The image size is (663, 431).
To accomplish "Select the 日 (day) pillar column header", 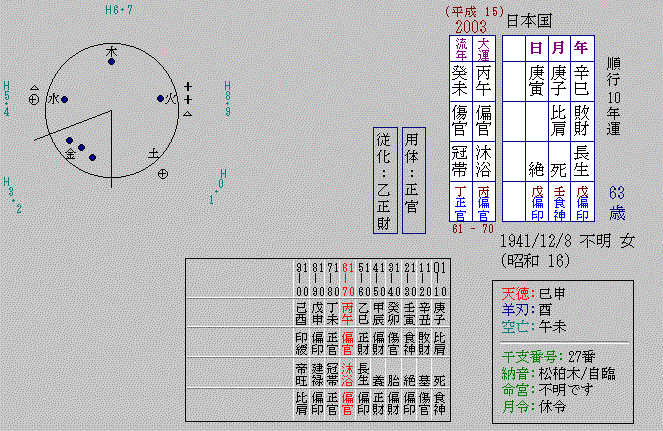I will tap(535, 47).
